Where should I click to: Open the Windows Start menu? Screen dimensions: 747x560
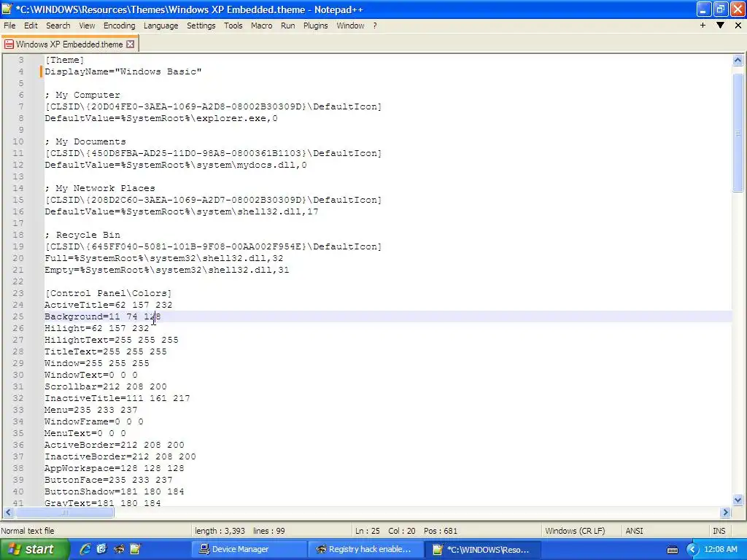[x=34, y=549]
